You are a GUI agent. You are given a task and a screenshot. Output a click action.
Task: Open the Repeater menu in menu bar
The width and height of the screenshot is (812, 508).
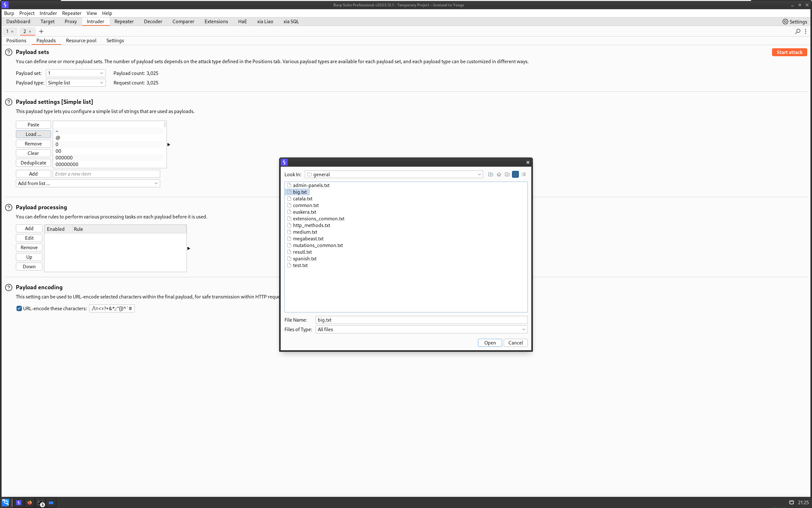pyautogui.click(x=71, y=13)
